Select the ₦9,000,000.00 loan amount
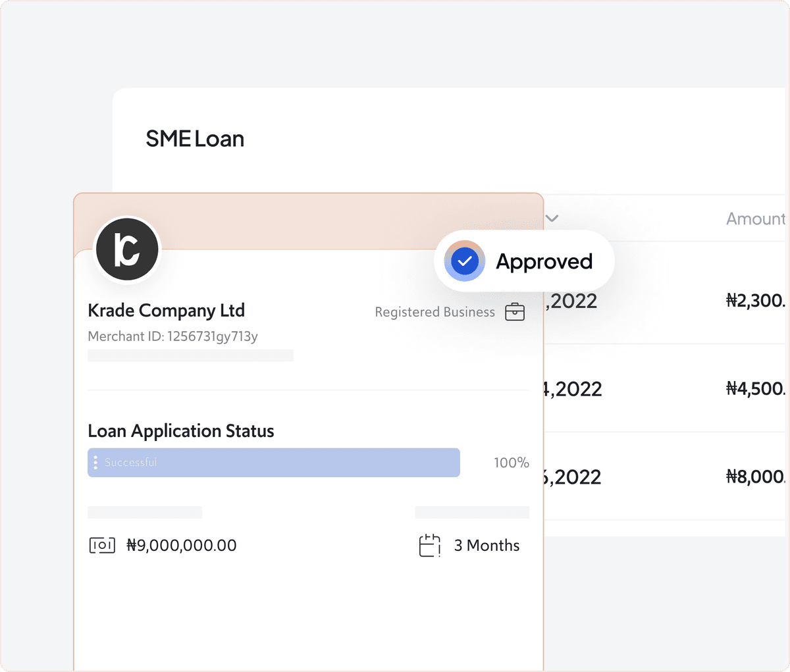 coord(181,546)
